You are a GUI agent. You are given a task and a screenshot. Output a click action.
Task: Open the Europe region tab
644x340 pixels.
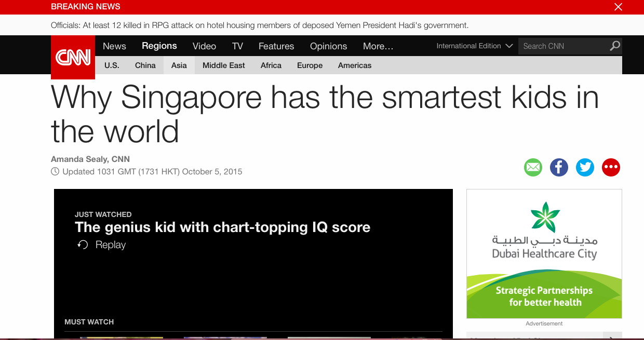[310, 65]
